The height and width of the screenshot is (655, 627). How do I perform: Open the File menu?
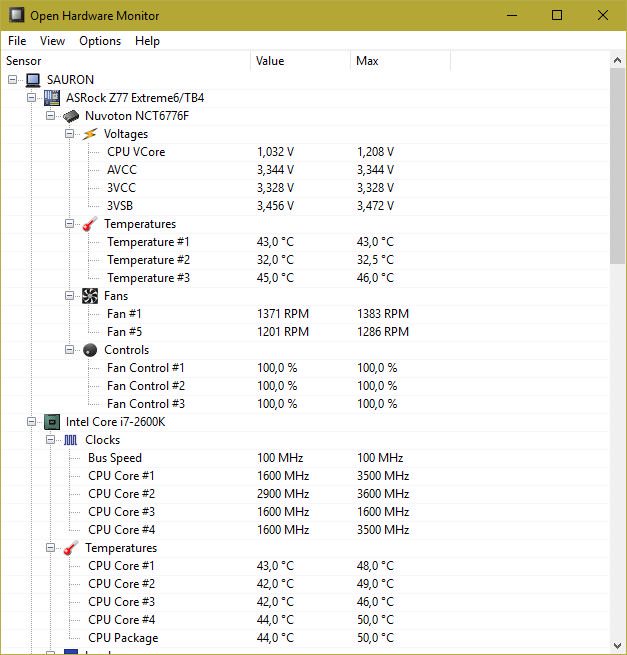click(17, 41)
